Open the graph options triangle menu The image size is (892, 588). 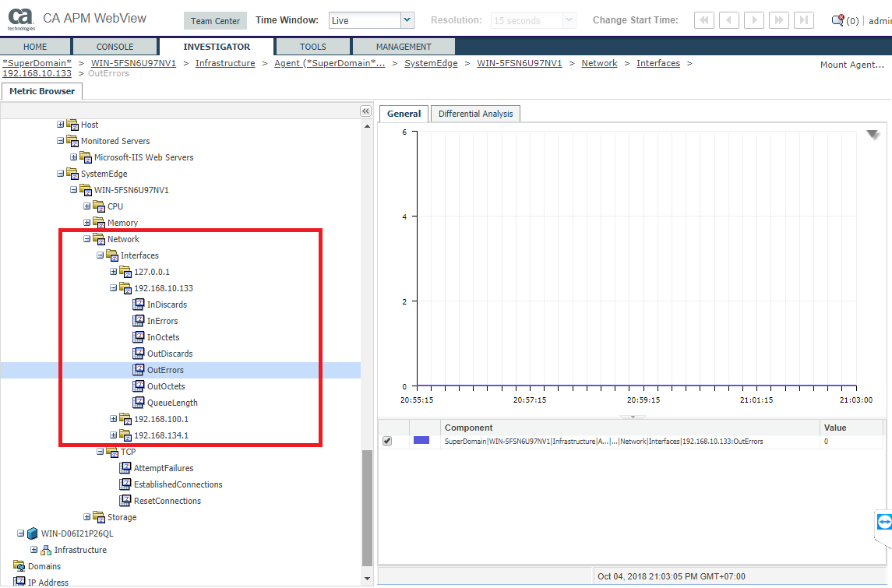(873, 135)
